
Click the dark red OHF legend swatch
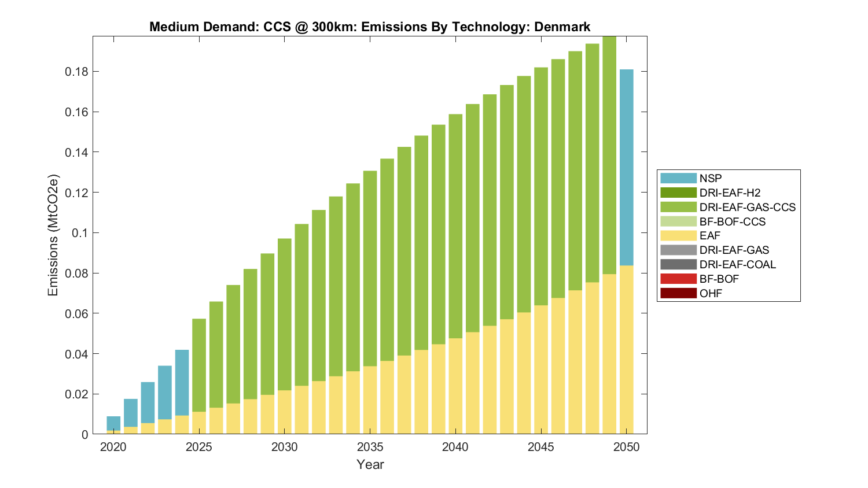(x=678, y=293)
